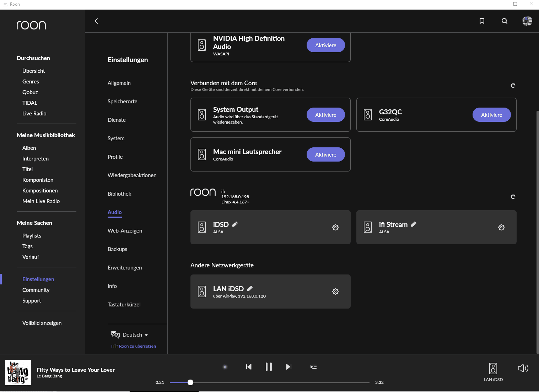Open the profile avatar menu
The width and height of the screenshot is (539, 392).
point(527,21)
